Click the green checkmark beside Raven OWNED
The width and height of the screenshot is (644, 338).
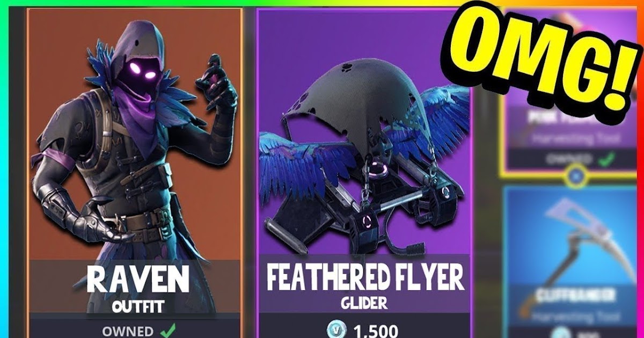pyautogui.click(x=168, y=329)
